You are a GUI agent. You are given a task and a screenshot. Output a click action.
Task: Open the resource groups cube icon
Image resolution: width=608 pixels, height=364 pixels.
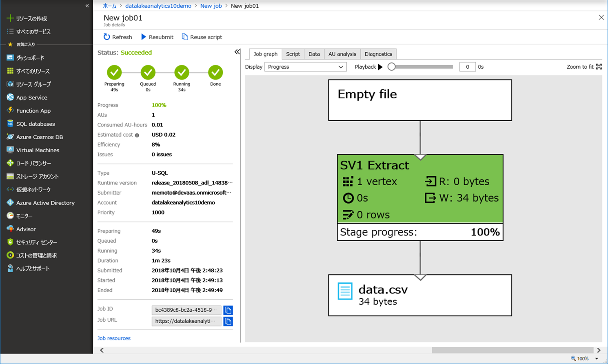(x=10, y=84)
